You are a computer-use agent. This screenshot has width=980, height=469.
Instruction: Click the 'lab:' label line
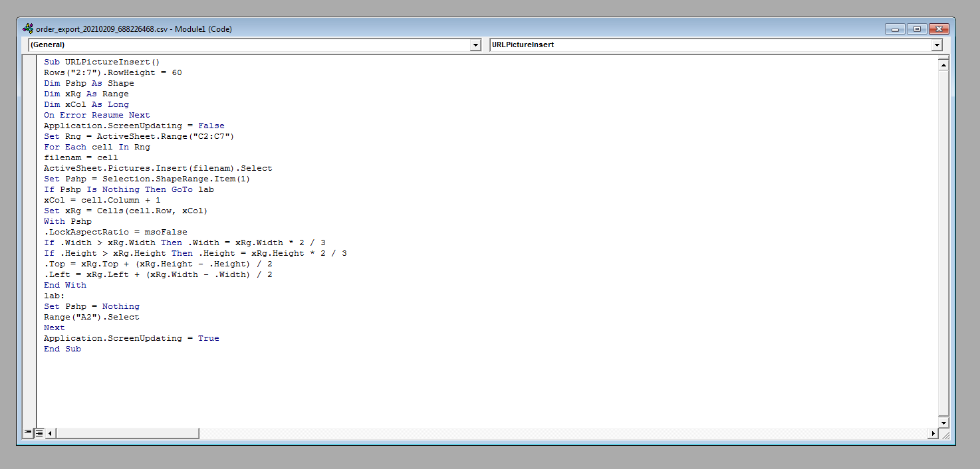point(55,296)
